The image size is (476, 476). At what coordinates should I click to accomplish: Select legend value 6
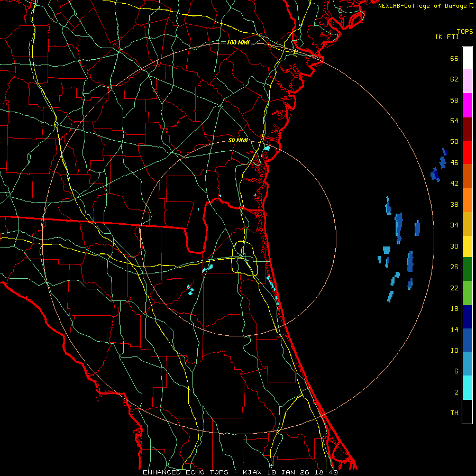[x=456, y=371]
